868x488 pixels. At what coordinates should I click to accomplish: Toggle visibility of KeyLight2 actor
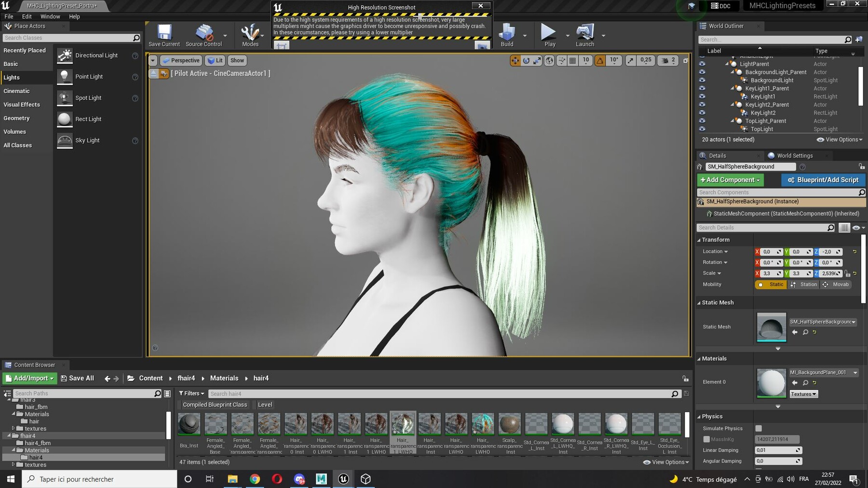pos(702,113)
